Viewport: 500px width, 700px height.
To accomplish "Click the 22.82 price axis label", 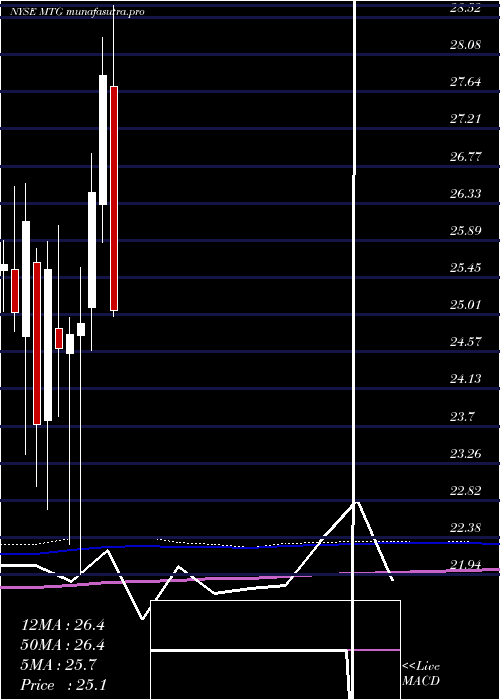I will click(465, 491).
